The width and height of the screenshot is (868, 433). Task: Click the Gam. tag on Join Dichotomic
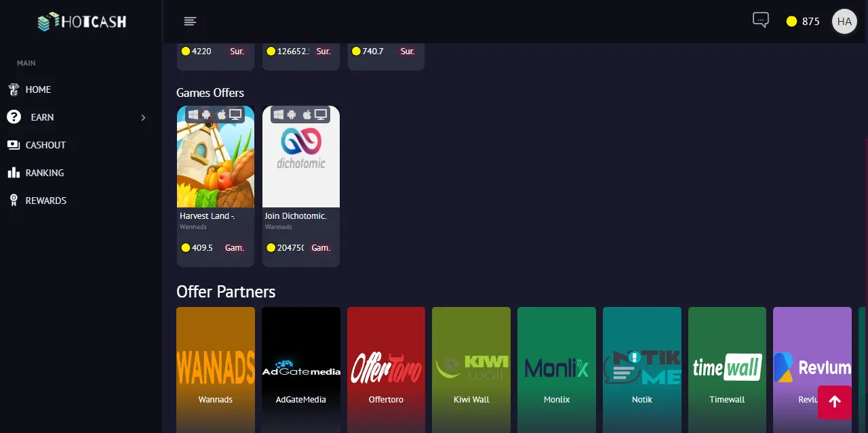(321, 248)
